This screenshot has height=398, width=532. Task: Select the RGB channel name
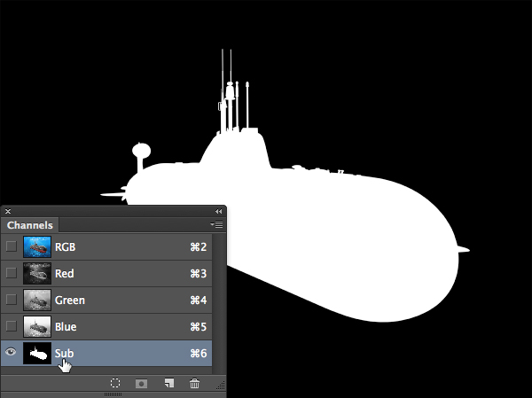click(x=65, y=247)
